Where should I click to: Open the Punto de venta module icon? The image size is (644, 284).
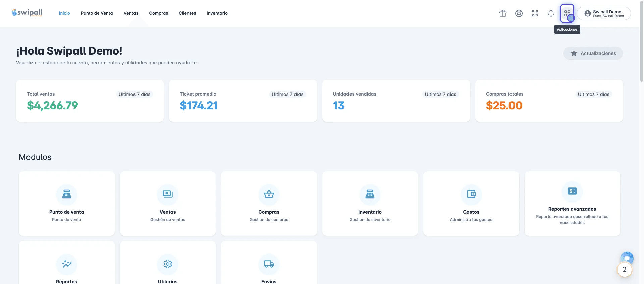[x=67, y=194]
